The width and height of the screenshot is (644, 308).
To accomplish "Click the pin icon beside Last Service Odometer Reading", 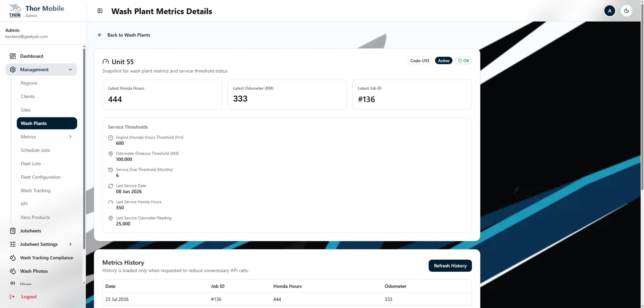I will click(x=111, y=218).
